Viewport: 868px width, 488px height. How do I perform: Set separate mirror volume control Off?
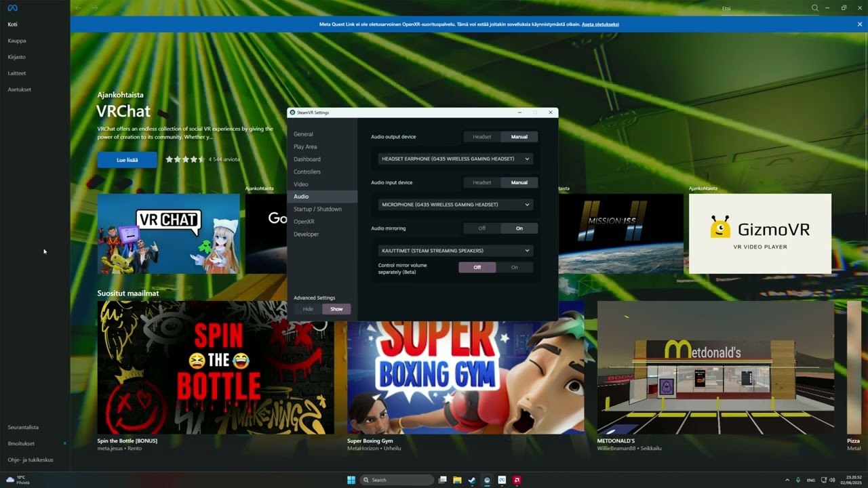point(477,267)
